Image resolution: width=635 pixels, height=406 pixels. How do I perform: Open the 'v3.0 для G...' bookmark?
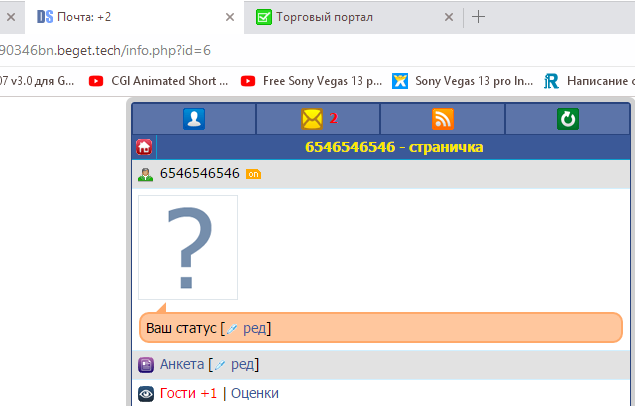click(x=37, y=81)
